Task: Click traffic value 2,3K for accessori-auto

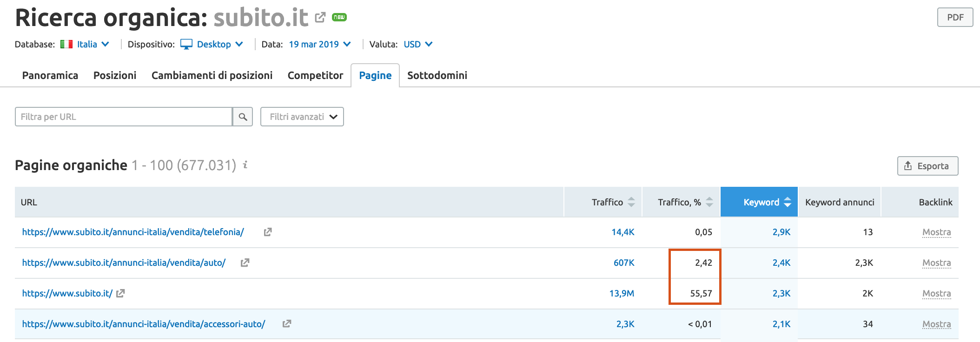Action: pos(625,324)
